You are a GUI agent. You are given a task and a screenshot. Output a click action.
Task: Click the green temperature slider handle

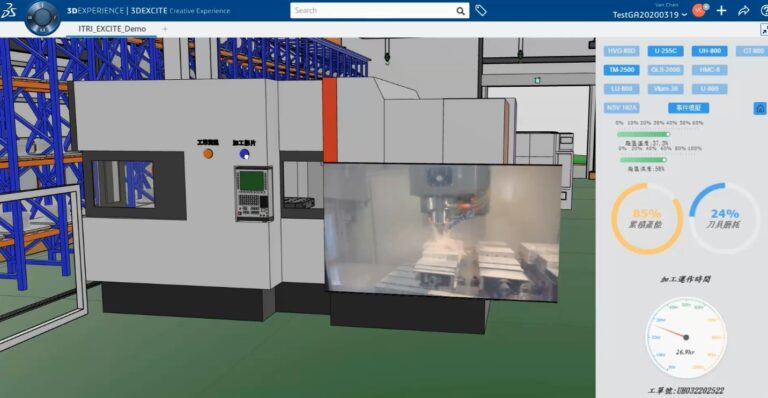[668, 134]
